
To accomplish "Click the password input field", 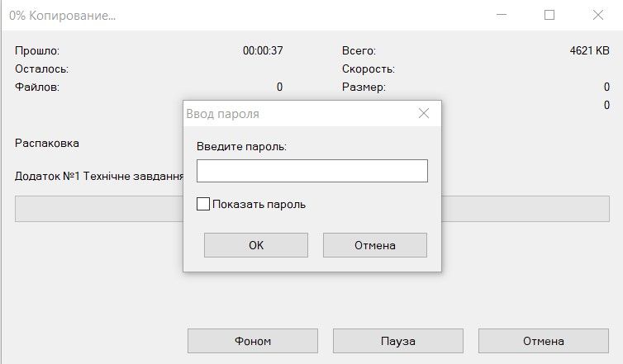I will click(x=311, y=171).
